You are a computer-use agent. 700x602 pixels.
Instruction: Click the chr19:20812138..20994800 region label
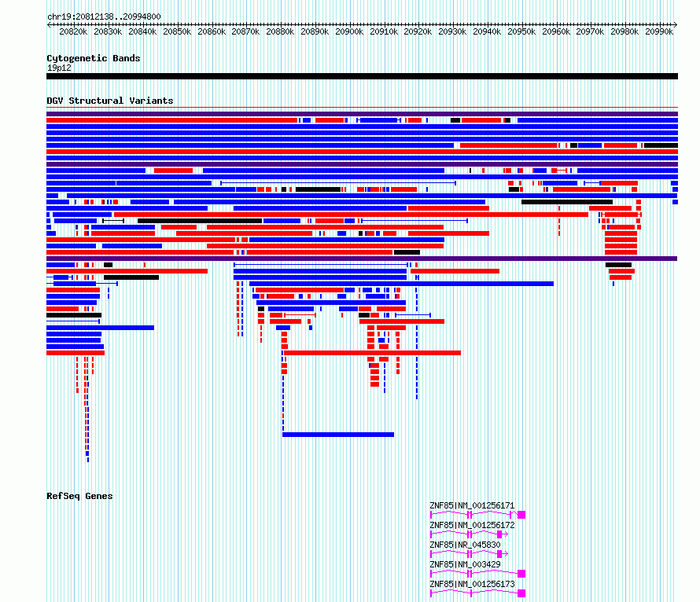104,17
